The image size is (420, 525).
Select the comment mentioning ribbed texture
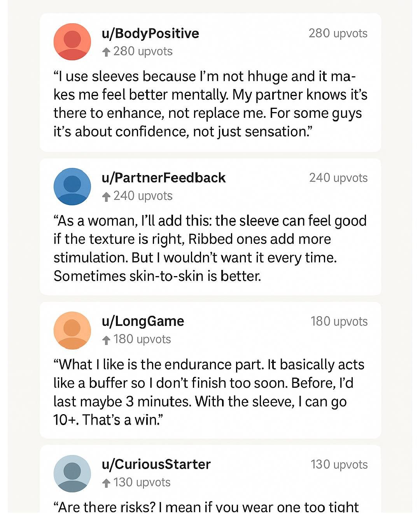pyautogui.click(x=210, y=248)
